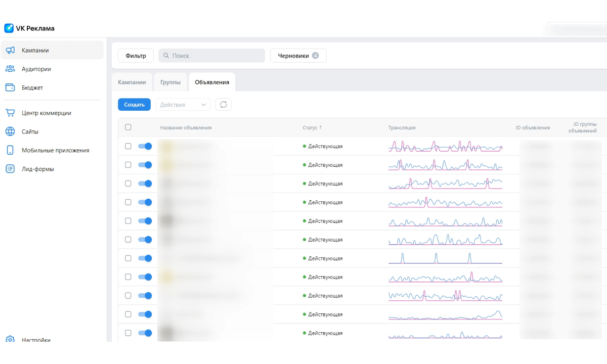Click the Черновики counter badge showing 4
This screenshot has width=607, height=364.
pyautogui.click(x=315, y=56)
